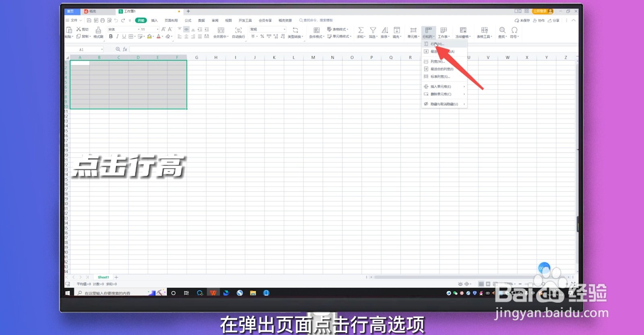Click the Type Conversion (类型转换) icon

(x=295, y=30)
